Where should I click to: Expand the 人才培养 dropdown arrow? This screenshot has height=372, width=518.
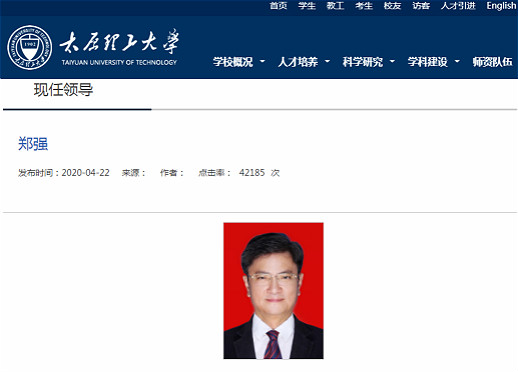click(x=327, y=61)
